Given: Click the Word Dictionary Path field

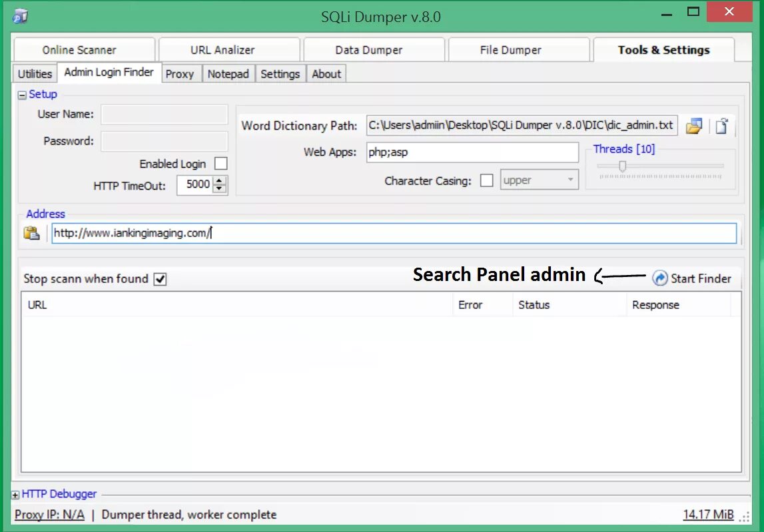Looking at the screenshot, I should point(522,125).
